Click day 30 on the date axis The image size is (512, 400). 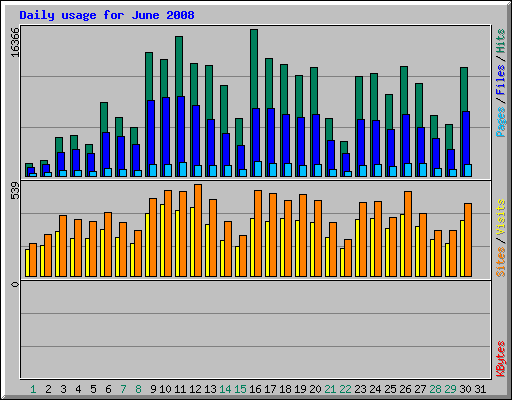pyautogui.click(x=465, y=389)
